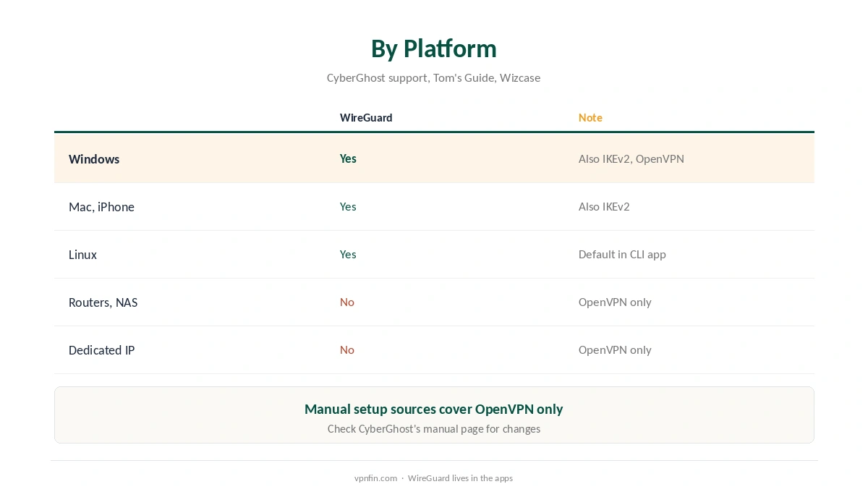The image size is (868, 492).
Task: Click the 'Also IKEv2' note in the Mac, iPhone row
Action: [604, 207]
